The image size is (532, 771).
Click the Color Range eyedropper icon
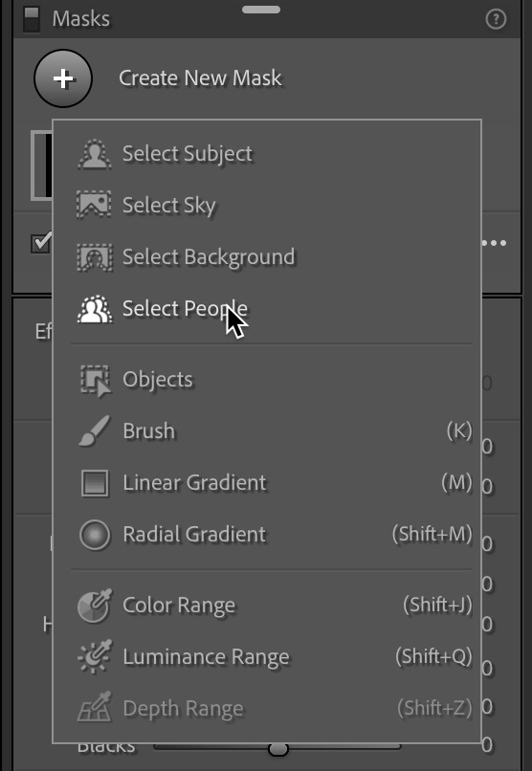click(x=95, y=606)
